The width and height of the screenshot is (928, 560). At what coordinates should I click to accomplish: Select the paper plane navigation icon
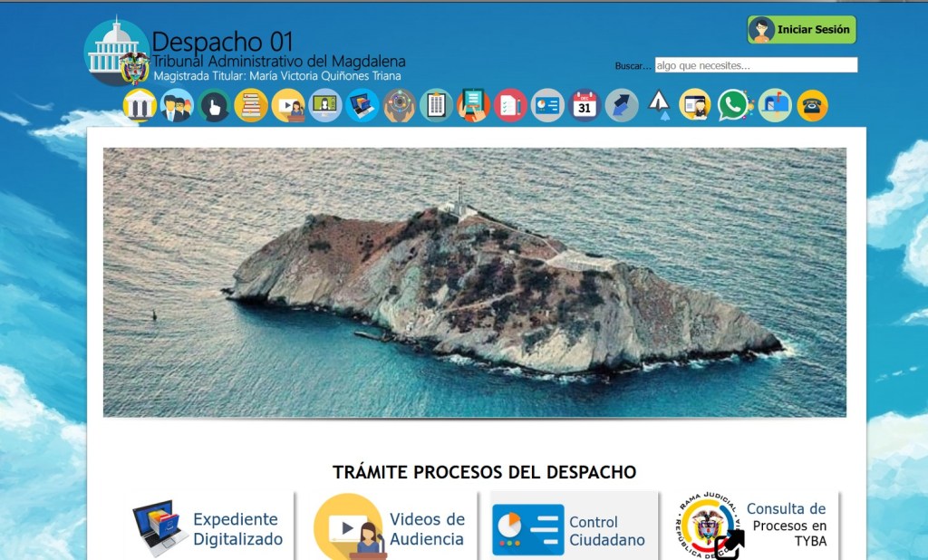click(659, 106)
